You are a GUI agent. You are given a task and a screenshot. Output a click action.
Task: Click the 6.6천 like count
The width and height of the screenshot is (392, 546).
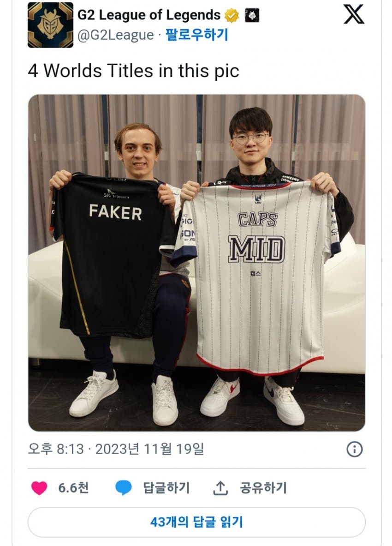(x=73, y=488)
